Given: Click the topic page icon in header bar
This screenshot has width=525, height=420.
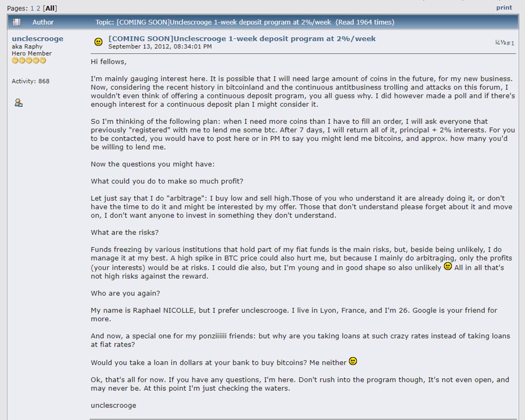Looking at the screenshot, I should (17, 22).
